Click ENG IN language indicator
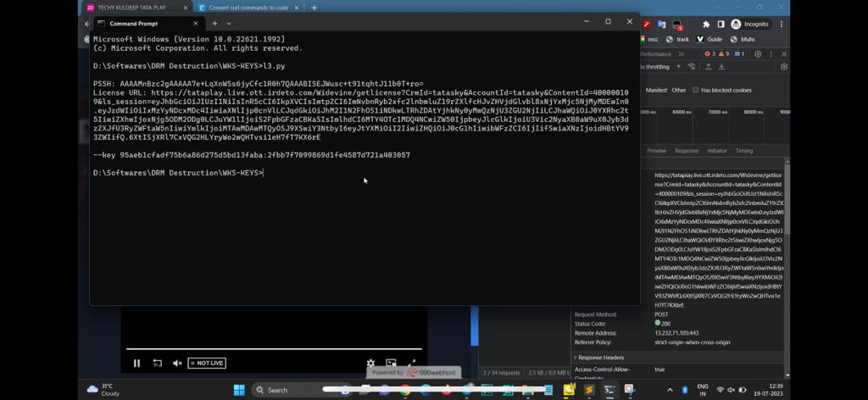Viewport: 868px width, 400px height. tap(703, 390)
